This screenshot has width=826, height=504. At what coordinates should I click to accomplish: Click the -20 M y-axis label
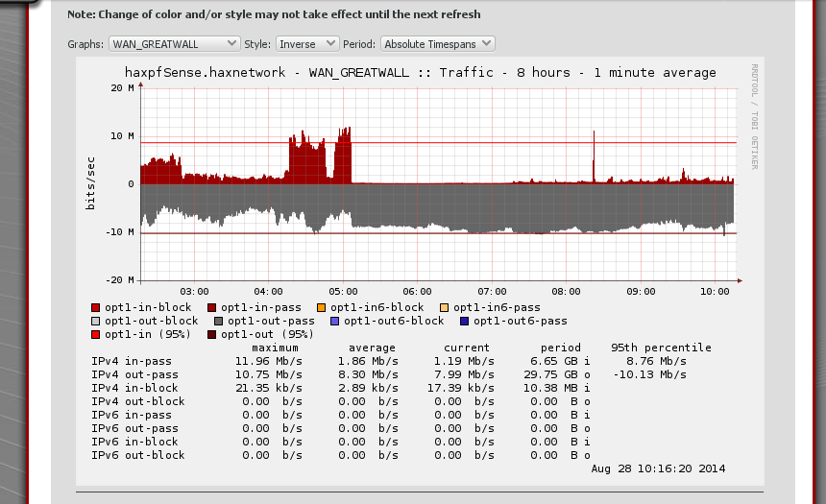tap(120, 280)
